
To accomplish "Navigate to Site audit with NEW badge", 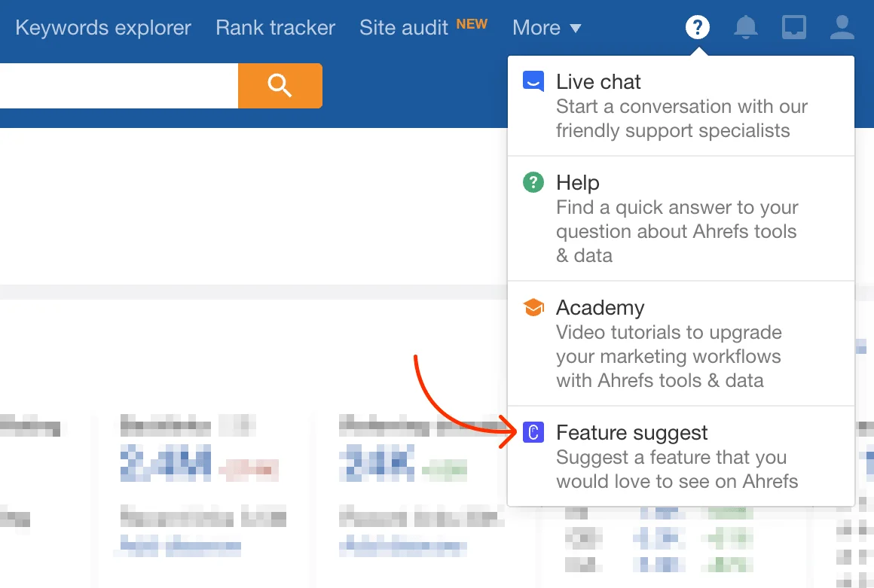I will point(404,27).
